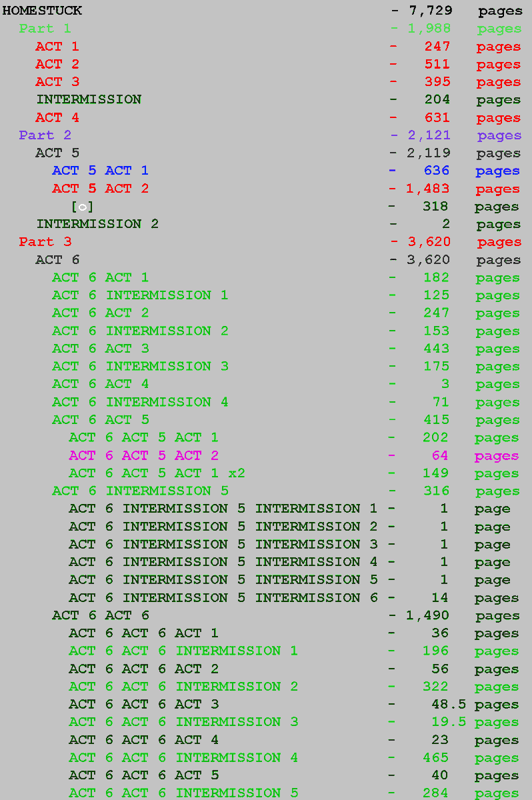Select the blue ACT 5 ACT 1 label
Image resolution: width=532 pixels, height=800 pixels.
(100, 171)
